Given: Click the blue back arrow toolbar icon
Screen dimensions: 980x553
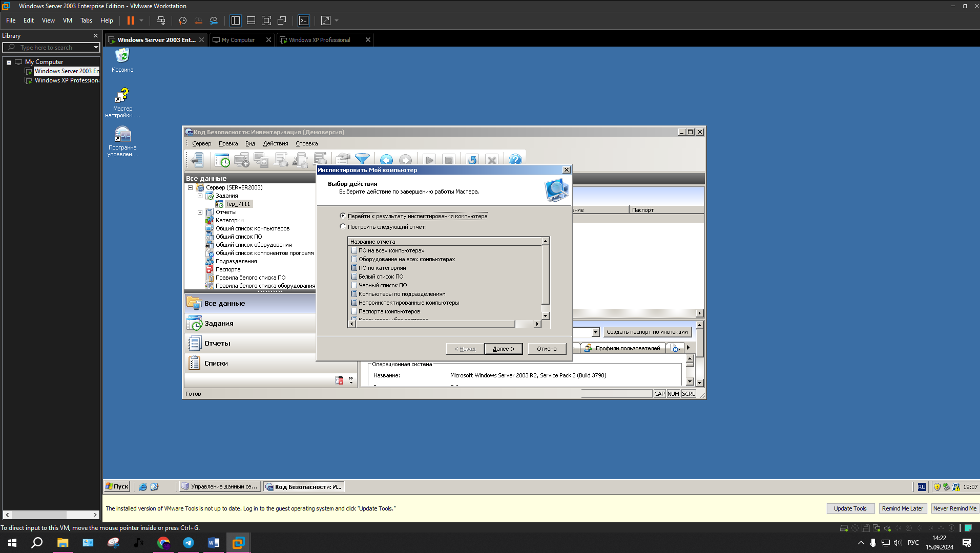Looking at the screenshot, I should [x=386, y=160].
